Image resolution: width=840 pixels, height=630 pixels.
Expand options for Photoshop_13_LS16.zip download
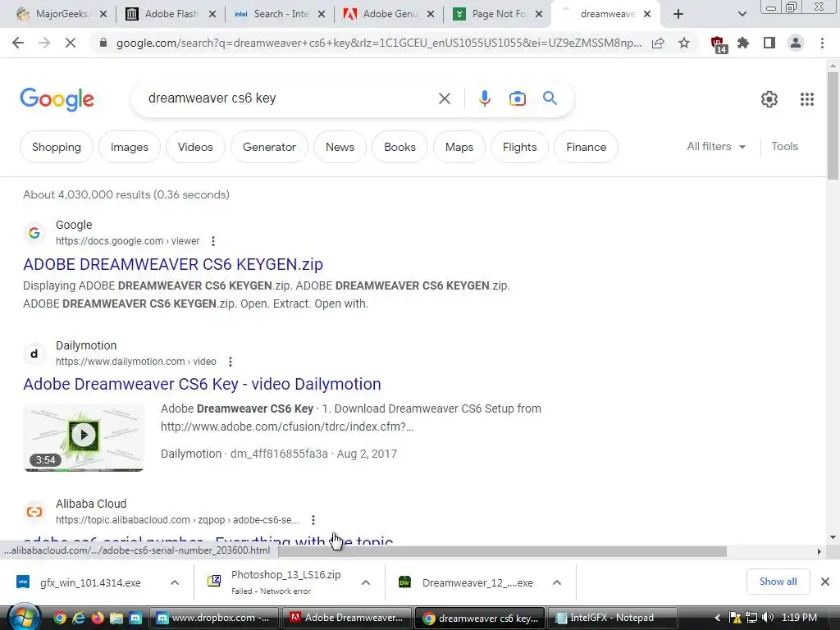366,582
